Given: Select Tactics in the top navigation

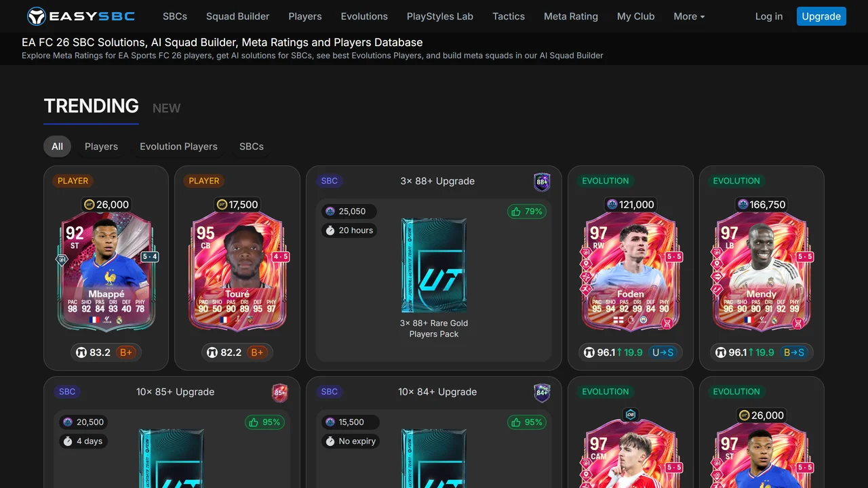Looking at the screenshot, I should 509,16.
